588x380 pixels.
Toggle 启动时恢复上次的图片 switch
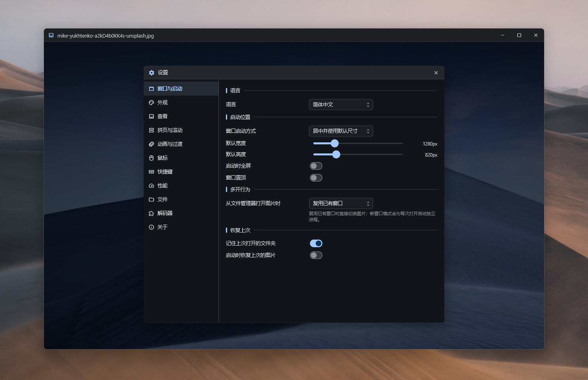(316, 255)
